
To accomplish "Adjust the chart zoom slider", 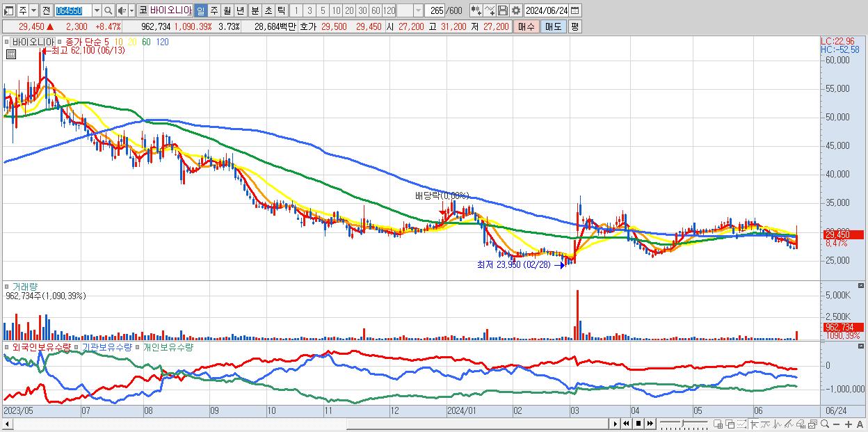I will 684,424.
